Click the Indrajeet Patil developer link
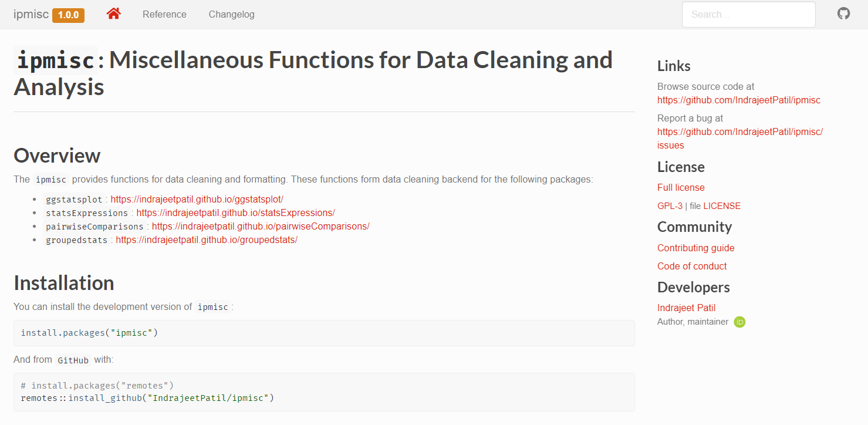 [x=686, y=308]
